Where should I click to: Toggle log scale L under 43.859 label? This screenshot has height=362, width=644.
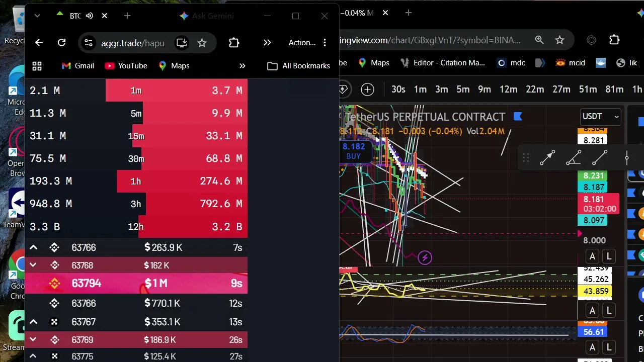(x=609, y=310)
